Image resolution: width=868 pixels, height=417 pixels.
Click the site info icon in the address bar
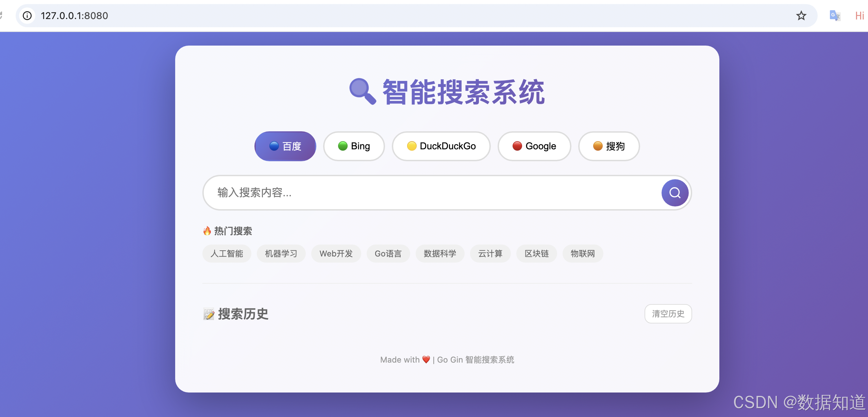(x=28, y=16)
